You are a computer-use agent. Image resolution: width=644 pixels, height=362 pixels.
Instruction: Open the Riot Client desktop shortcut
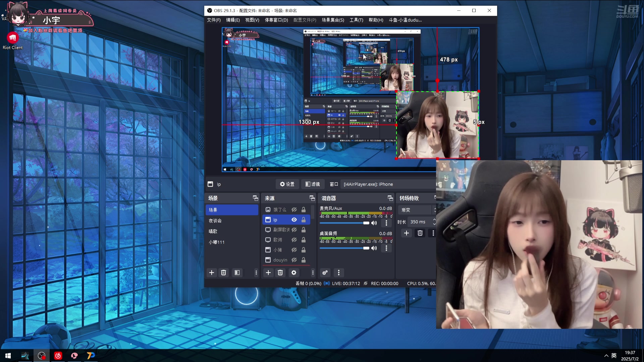(x=13, y=41)
